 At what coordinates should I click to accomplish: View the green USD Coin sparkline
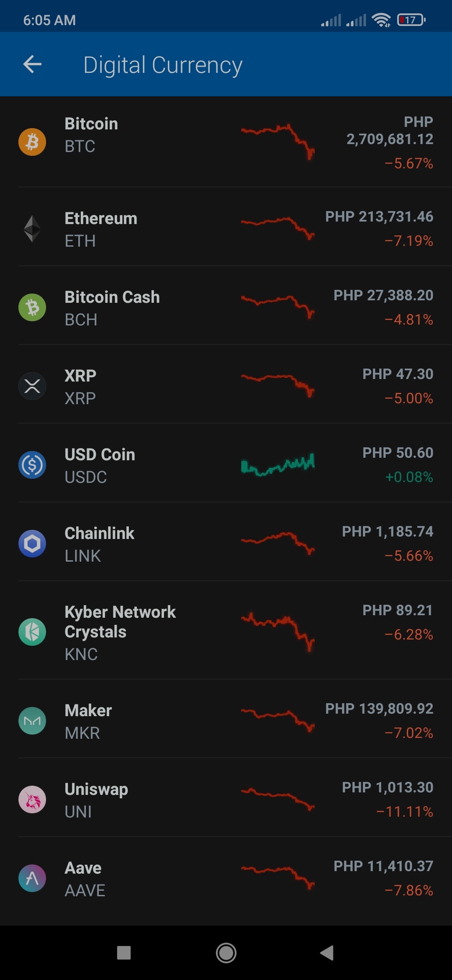[x=278, y=464]
